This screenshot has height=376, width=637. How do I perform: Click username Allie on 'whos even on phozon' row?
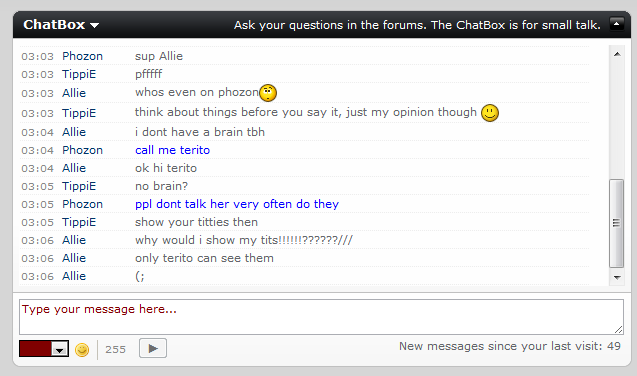pos(74,93)
